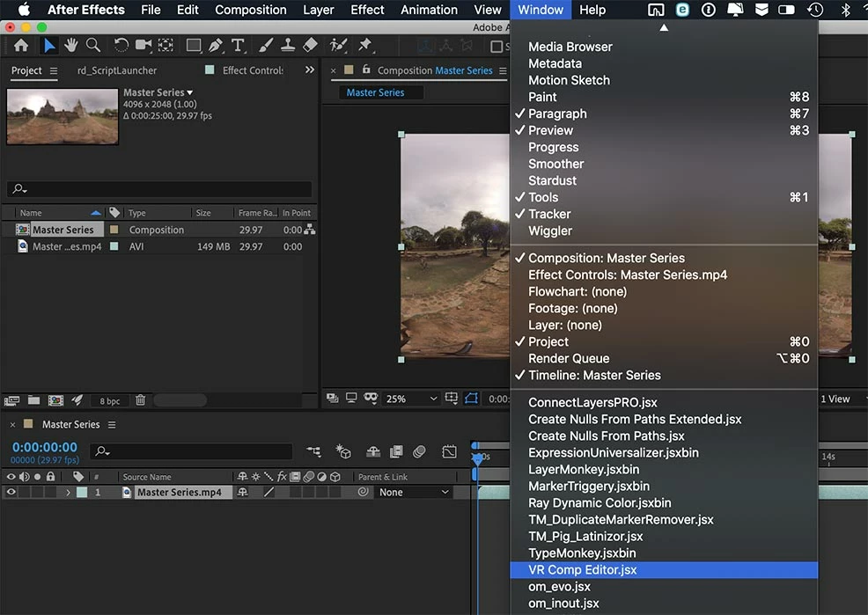Open the Project panel menu
Screen dimensions: 868x615
click(x=53, y=70)
